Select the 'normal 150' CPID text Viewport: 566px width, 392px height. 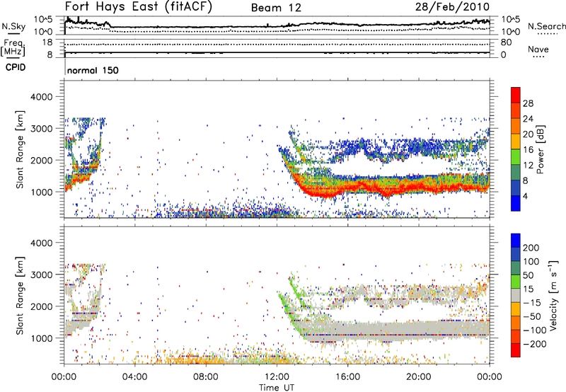[x=93, y=70]
